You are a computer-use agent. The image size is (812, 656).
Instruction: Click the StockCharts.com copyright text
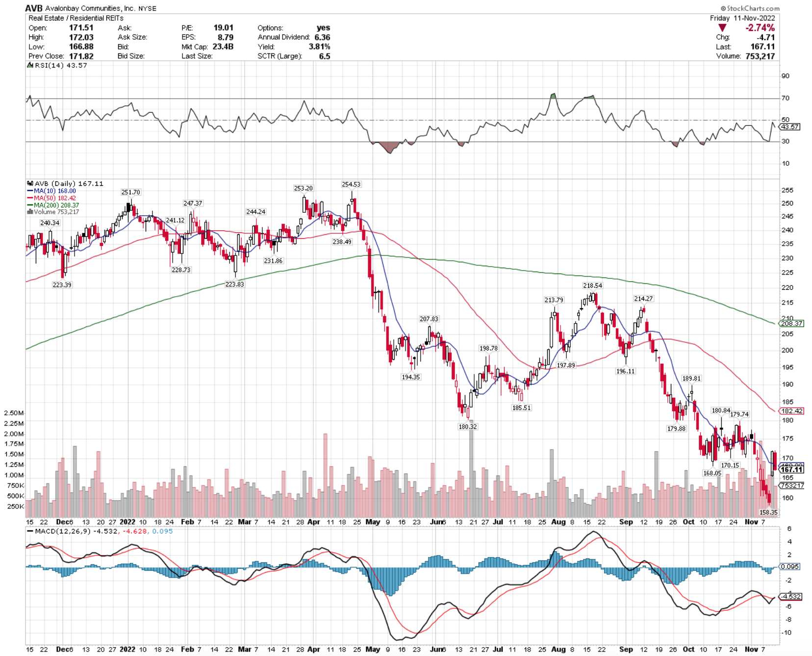(x=750, y=8)
